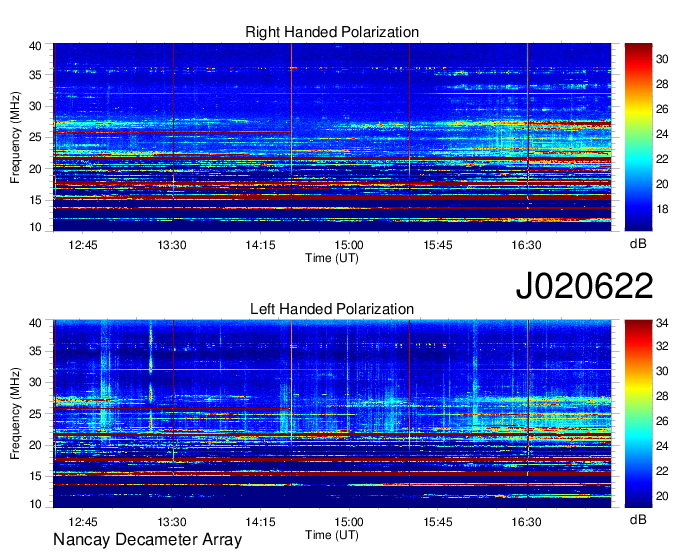Image resolution: width=680 pixels, height=552 pixels.
Task: Click 13:30 tick under left-handed plot
Action: 172,522
